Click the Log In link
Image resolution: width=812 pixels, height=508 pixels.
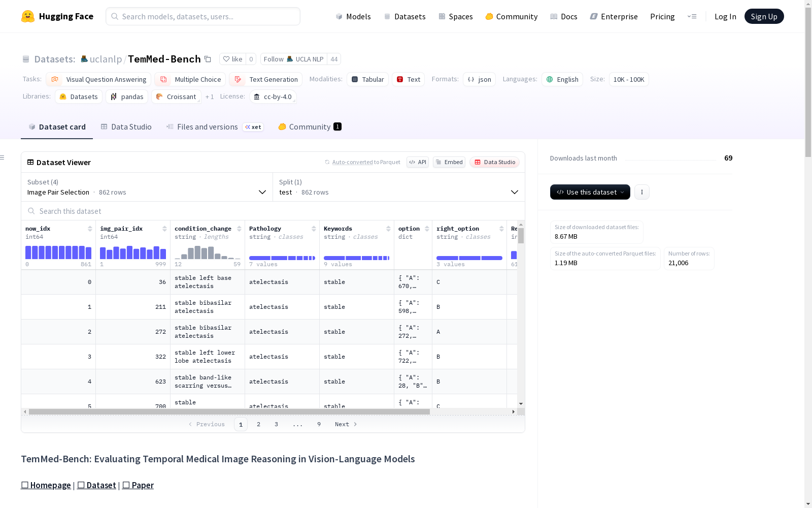point(725,16)
